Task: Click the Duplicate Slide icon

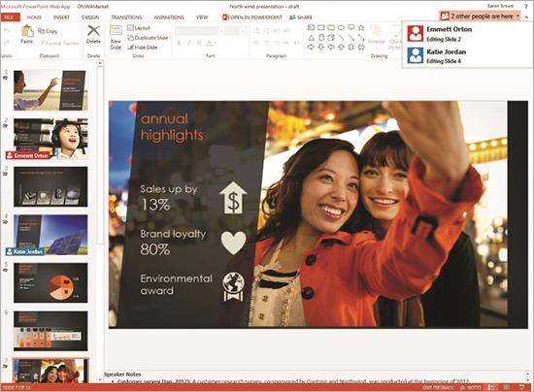Action: (130, 38)
